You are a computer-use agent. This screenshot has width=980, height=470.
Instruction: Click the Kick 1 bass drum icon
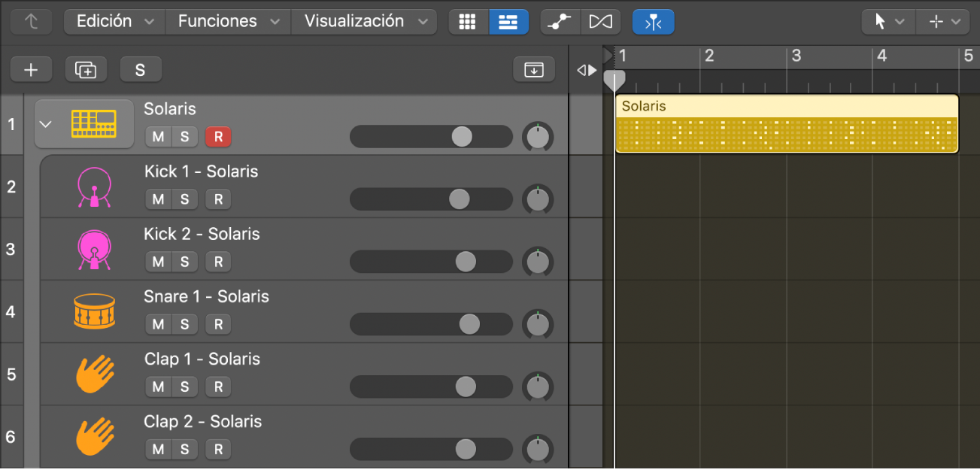(94, 186)
